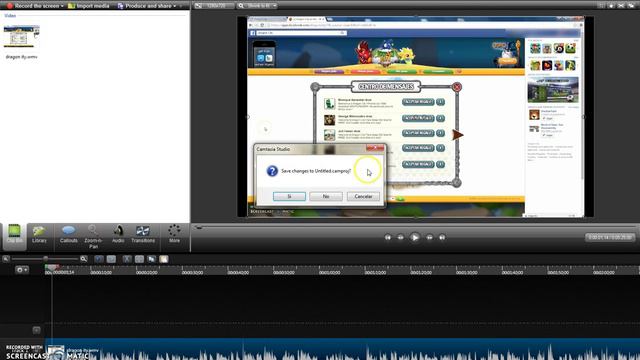Click the timeline zoom in magnifier
Viewport: 640px width, 360px height.
pos(84,259)
